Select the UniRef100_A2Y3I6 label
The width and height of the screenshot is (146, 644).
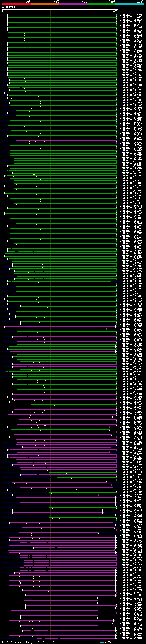point(131,40)
